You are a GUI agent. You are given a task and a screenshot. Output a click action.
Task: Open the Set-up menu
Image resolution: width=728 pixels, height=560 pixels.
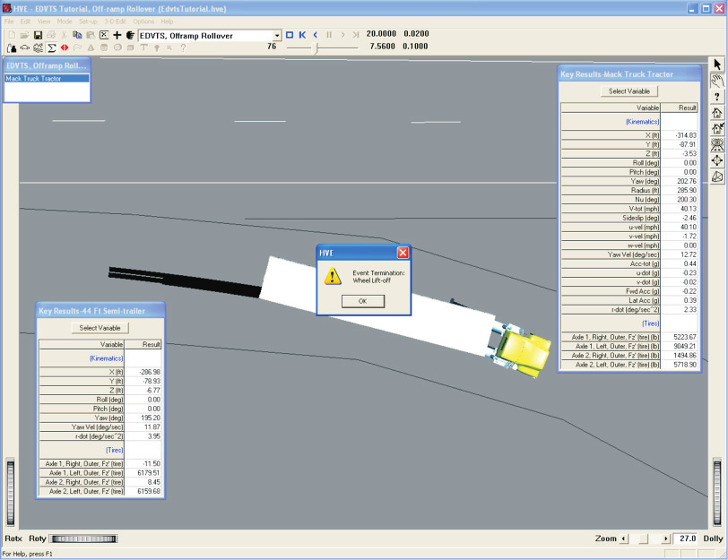point(88,22)
